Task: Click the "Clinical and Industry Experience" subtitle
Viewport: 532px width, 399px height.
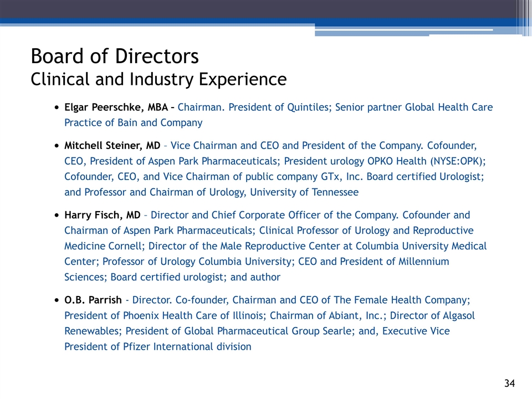Action: pyautogui.click(x=158, y=80)
